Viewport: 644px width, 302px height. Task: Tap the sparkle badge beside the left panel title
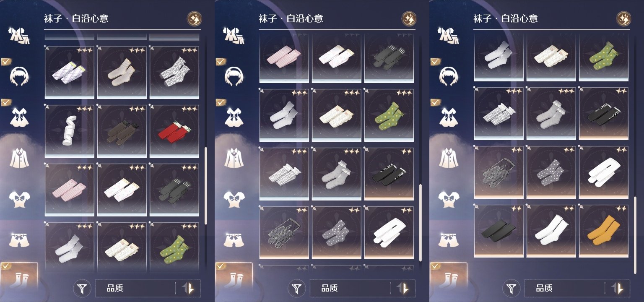tap(194, 18)
